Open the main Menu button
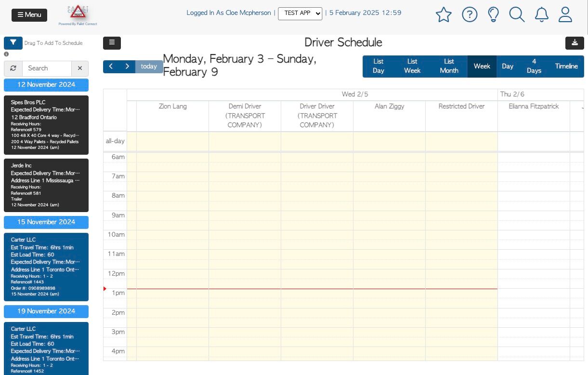 (x=29, y=15)
